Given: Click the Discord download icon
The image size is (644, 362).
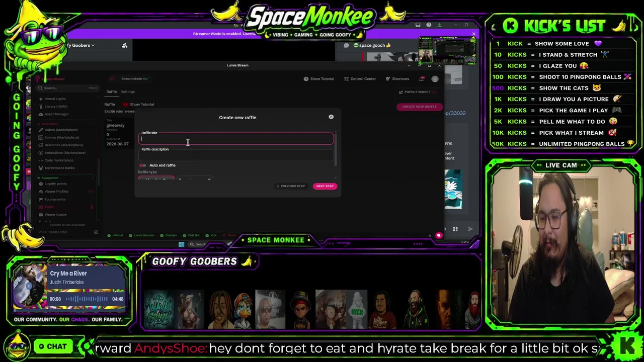Looking at the screenshot, I should 439,25.
